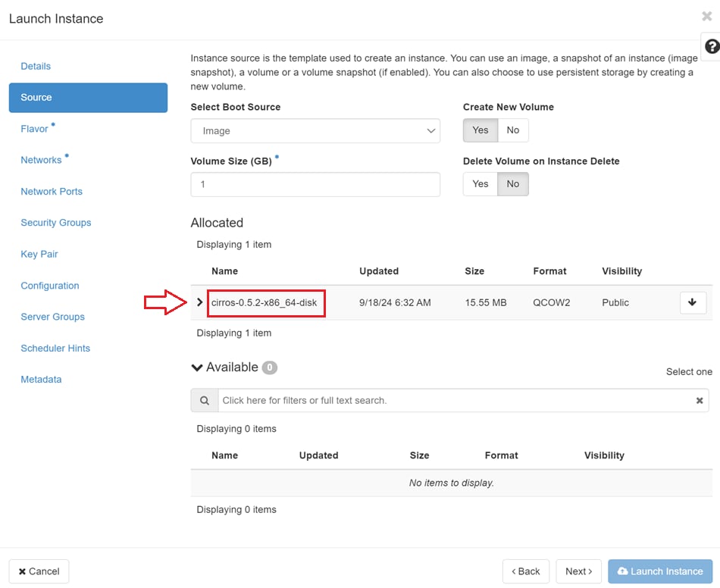Click the 9/18/24 6:32 AM updated cell
The width and height of the screenshot is (720, 588).
click(x=395, y=302)
